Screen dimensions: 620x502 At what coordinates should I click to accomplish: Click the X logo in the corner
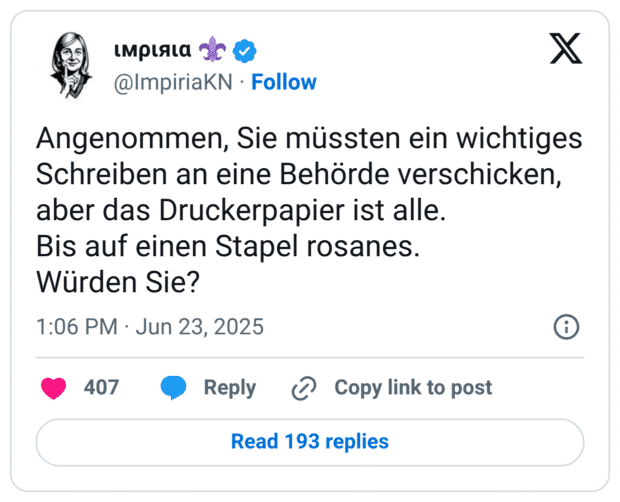(x=566, y=49)
